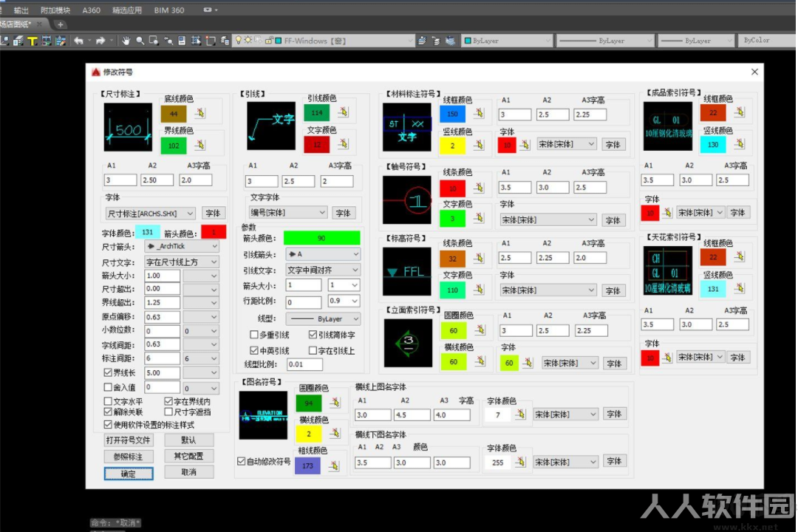Click the 取消 button
The image size is (798, 532).
pos(189,472)
